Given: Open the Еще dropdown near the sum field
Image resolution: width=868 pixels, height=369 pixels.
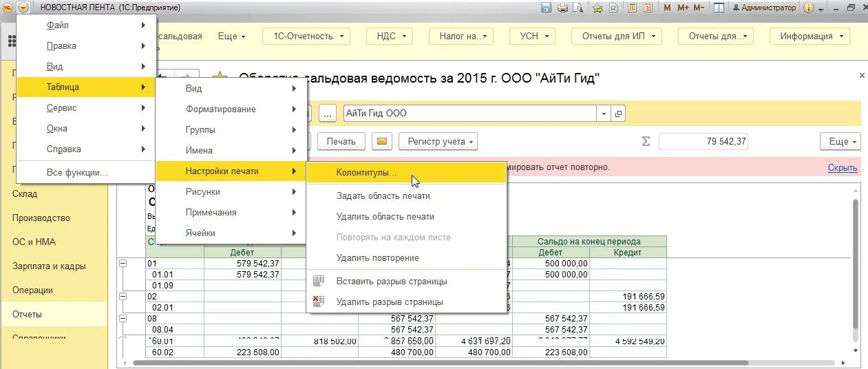Looking at the screenshot, I should (840, 141).
